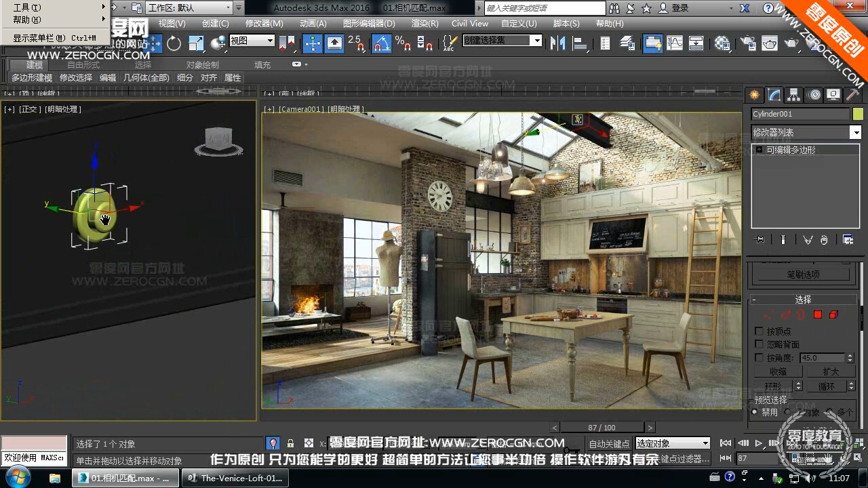Select 显示菜单栏(M) menu entry
Viewport: 868px width, 488px height.
click(x=54, y=38)
